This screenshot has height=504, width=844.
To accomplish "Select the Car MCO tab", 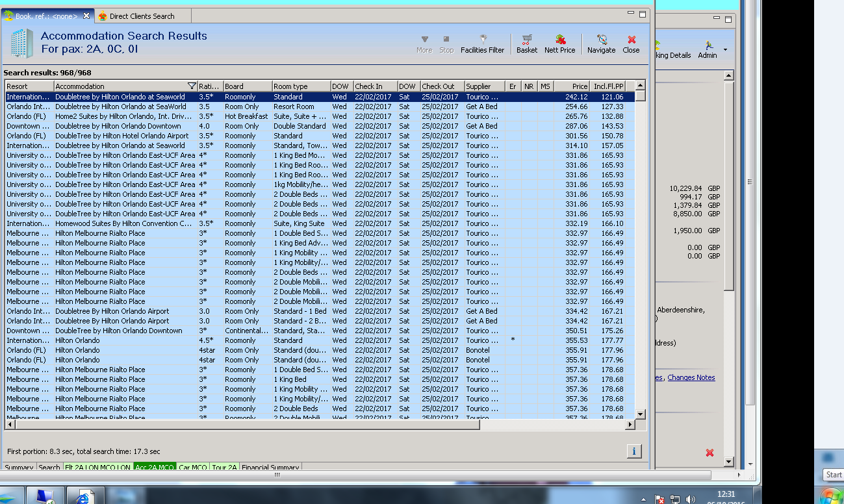I will (x=193, y=468).
